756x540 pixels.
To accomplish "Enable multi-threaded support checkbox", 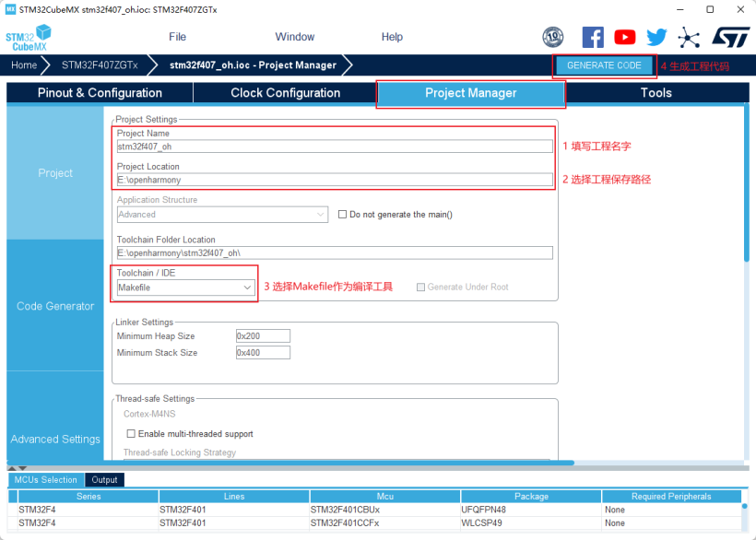I will coord(131,434).
